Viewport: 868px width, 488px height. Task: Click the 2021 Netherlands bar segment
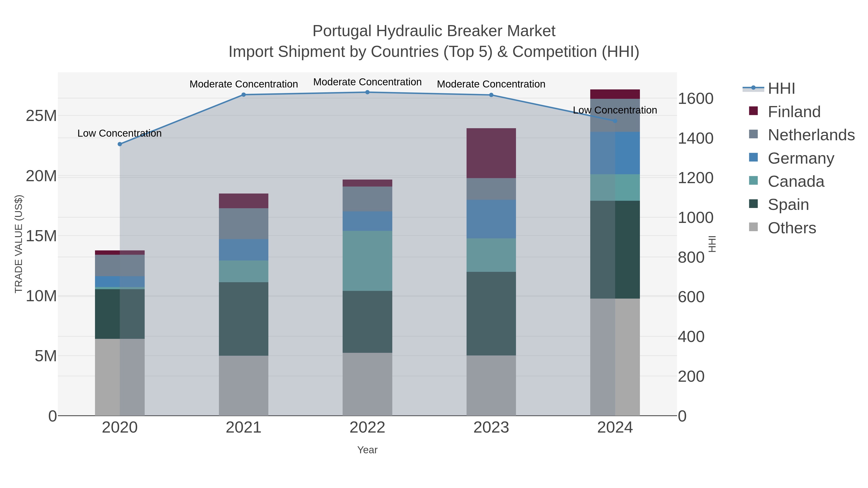pos(244,224)
